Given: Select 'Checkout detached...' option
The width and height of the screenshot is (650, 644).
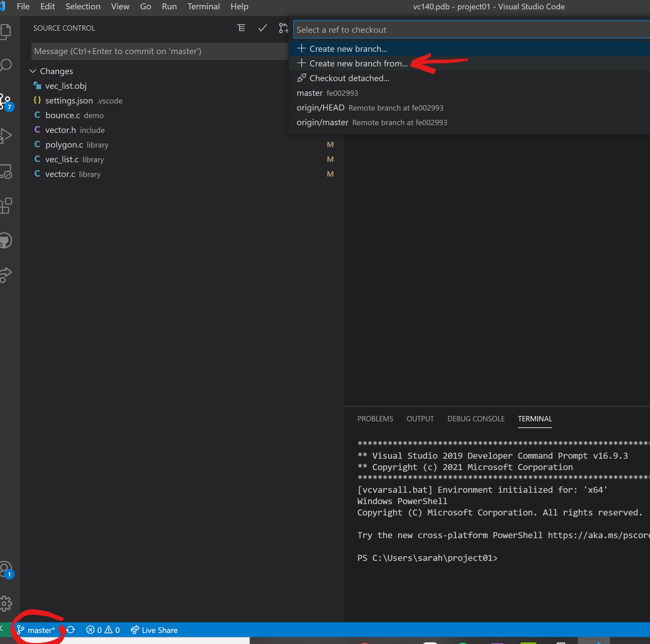Looking at the screenshot, I should tap(348, 77).
